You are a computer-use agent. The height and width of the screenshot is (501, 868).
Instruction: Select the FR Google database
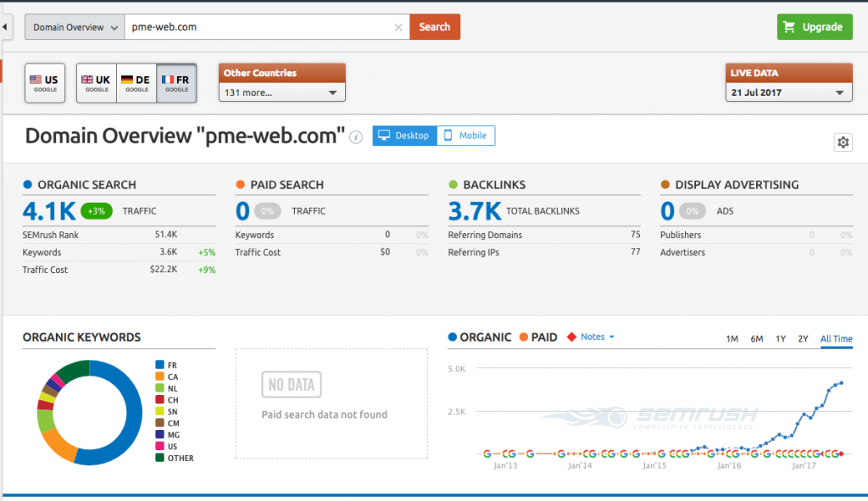click(176, 83)
